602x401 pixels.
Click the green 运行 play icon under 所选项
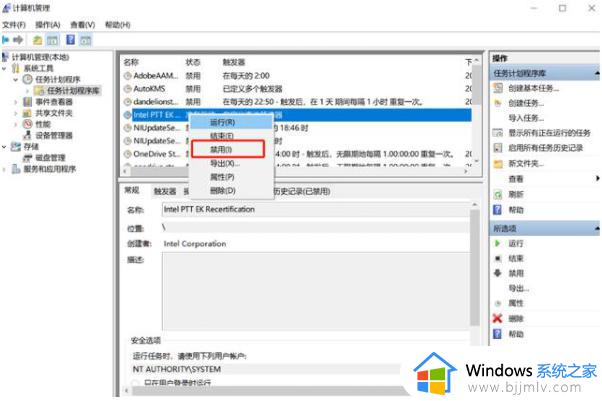(498, 243)
